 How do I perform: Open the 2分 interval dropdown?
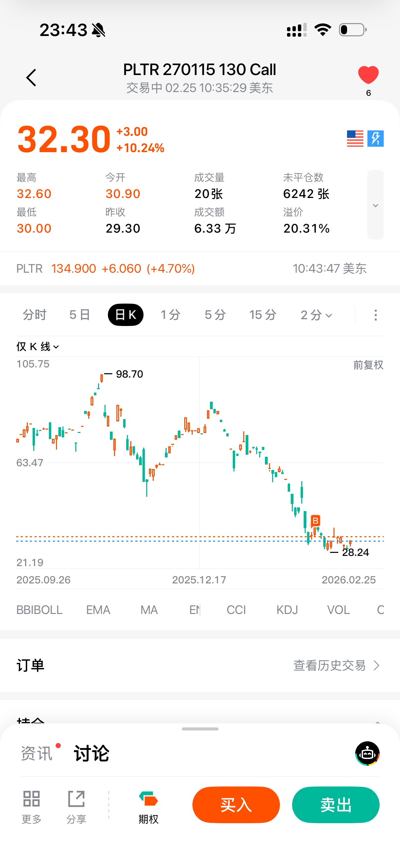316,315
